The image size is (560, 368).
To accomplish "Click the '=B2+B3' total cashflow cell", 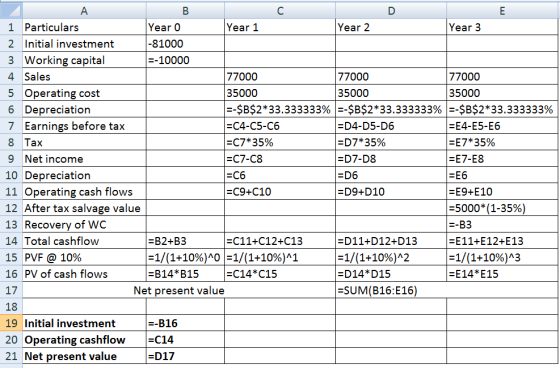I will 185,241.
